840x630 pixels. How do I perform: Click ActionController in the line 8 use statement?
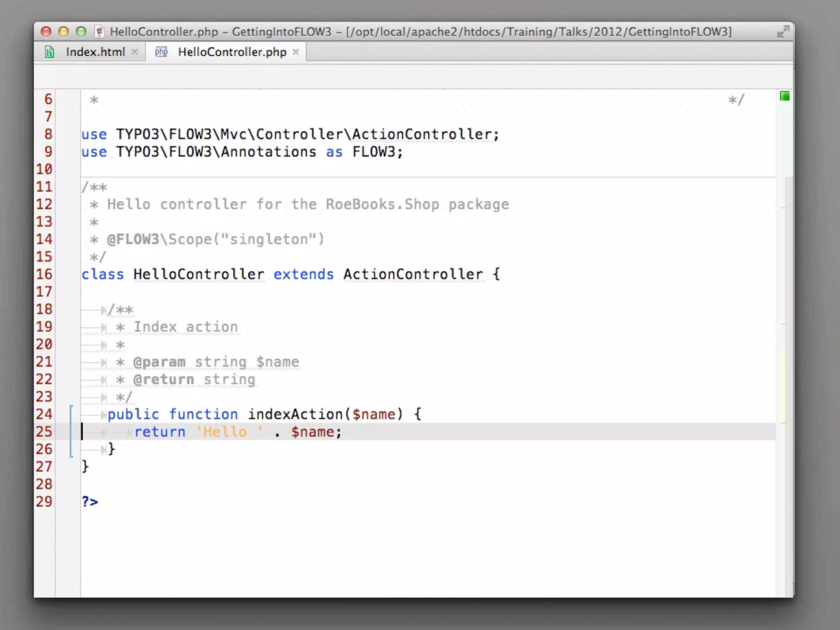point(422,135)
